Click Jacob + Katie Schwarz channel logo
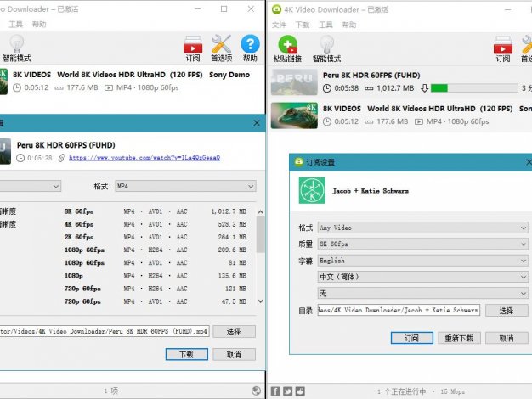 tap(312, 190)
